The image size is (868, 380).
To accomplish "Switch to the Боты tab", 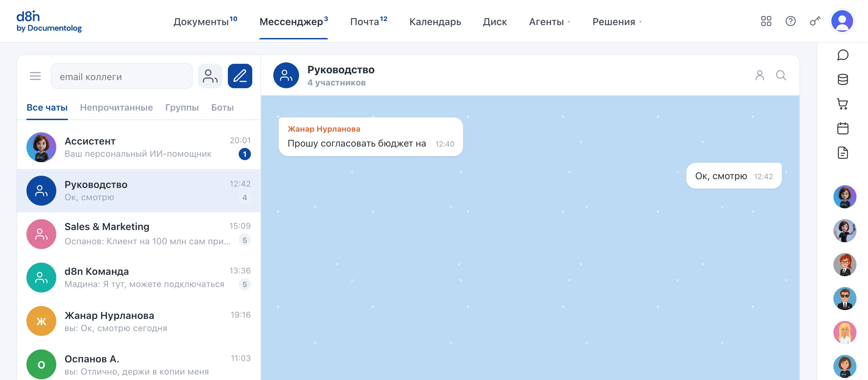I will click(222, 108).
